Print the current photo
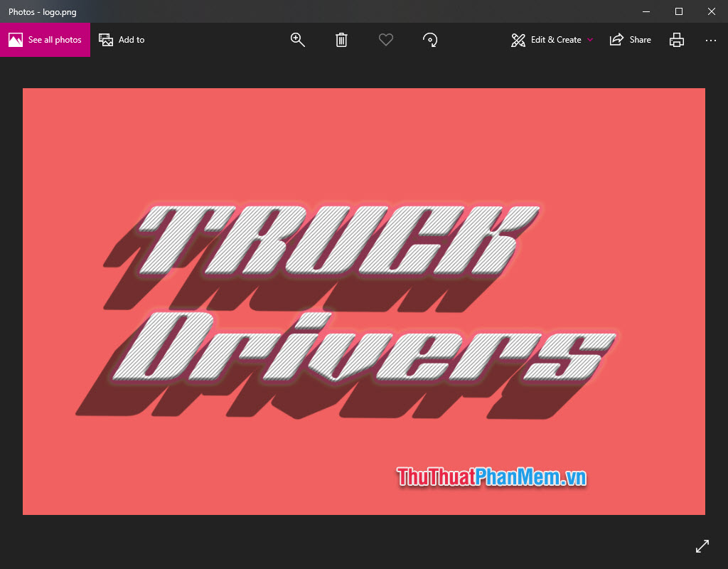The height and width of the screenshot is (569, 728). click(x=676, y=40)
